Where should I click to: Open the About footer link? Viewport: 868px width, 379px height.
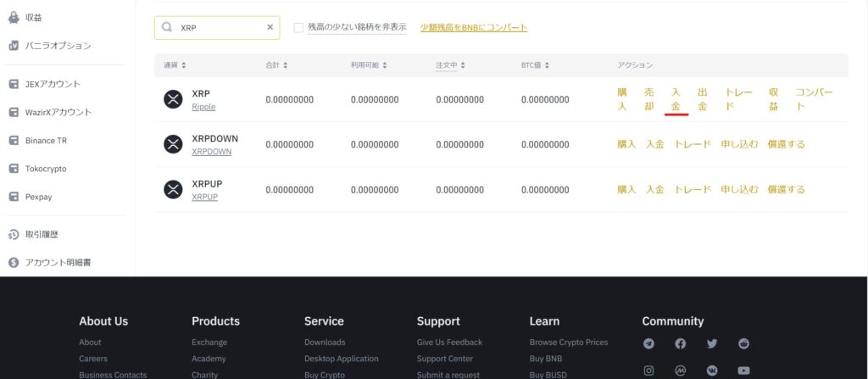(x=90, y=343)
